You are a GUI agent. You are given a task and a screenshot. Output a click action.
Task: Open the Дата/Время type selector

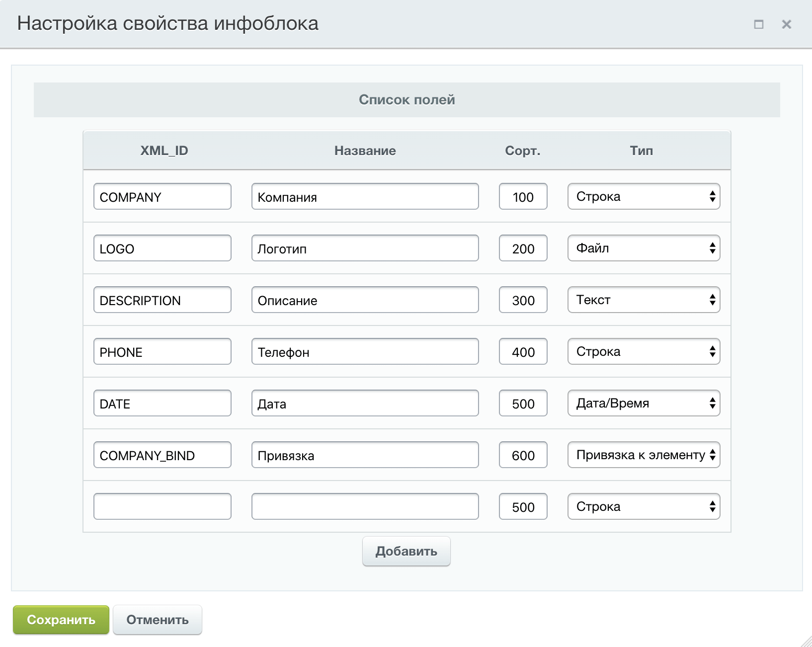[x=644, y=404]
